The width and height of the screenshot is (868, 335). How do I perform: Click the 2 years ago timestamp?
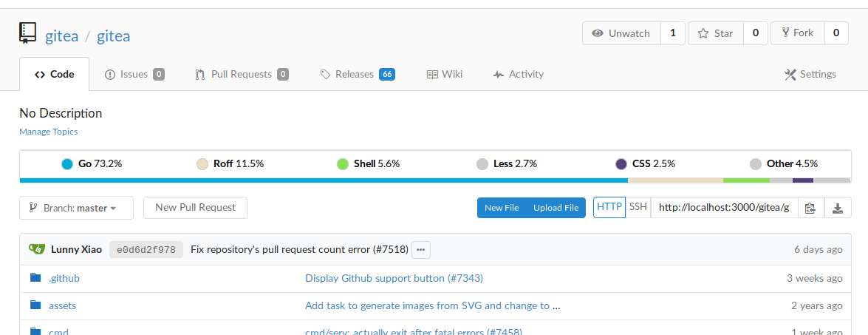817,305
